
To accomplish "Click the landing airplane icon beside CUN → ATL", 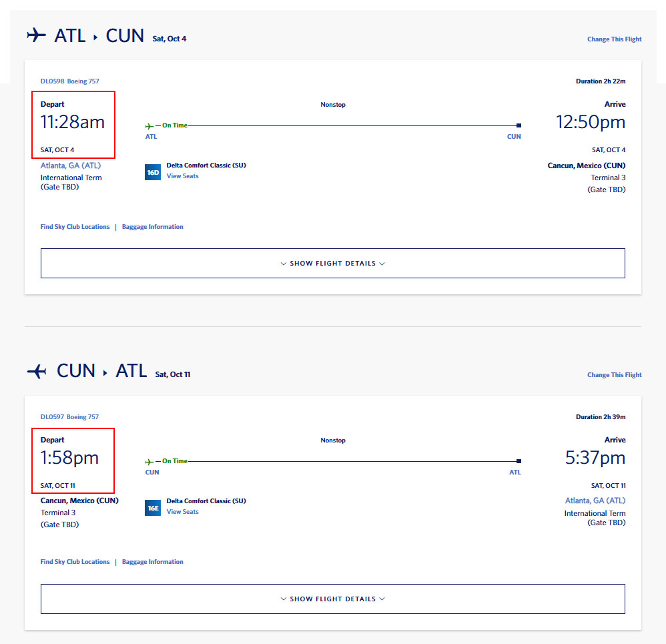I will (37, 371).
